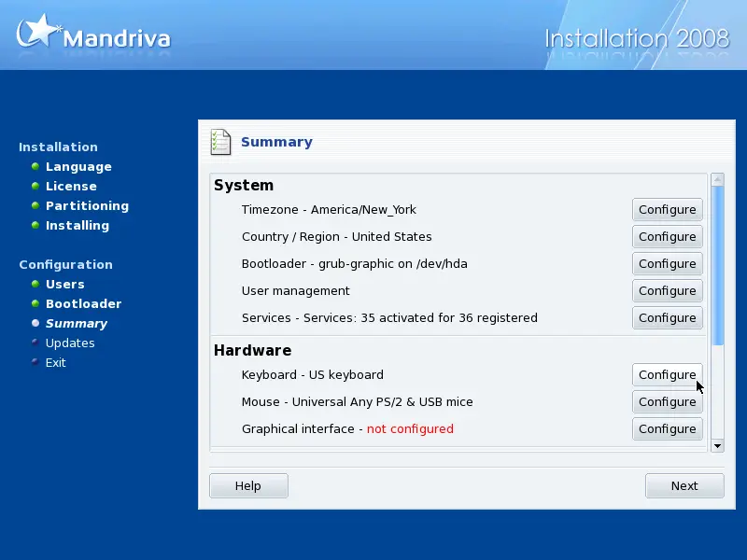Select the Installing step in sidebar
The height and width of the screenshot is (560, 747).
click(78, 225)
